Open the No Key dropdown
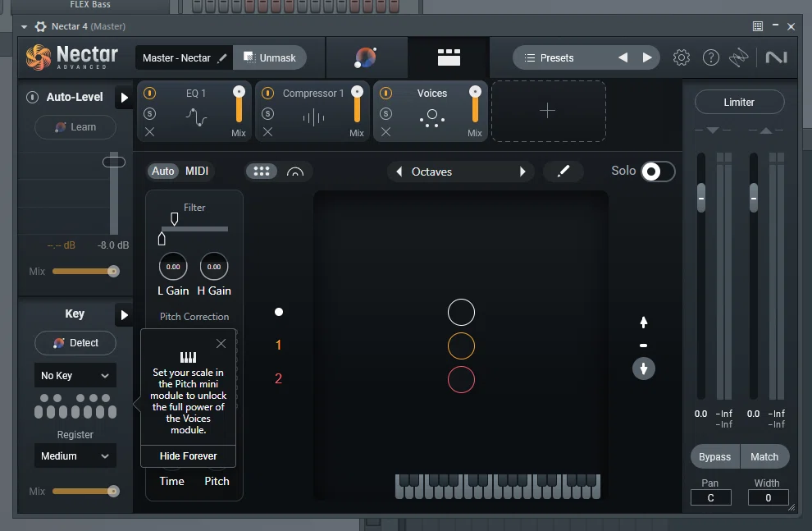This screenshot has width=812, height=531. coord(75,376)
